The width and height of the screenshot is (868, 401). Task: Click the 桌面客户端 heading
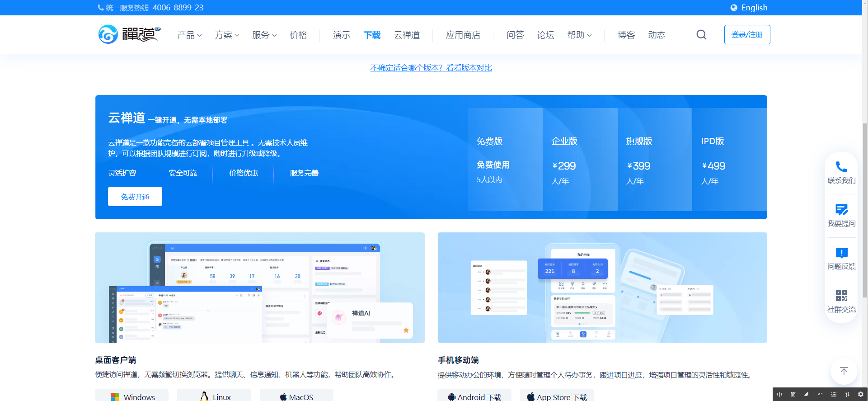(x=116, y=360)
